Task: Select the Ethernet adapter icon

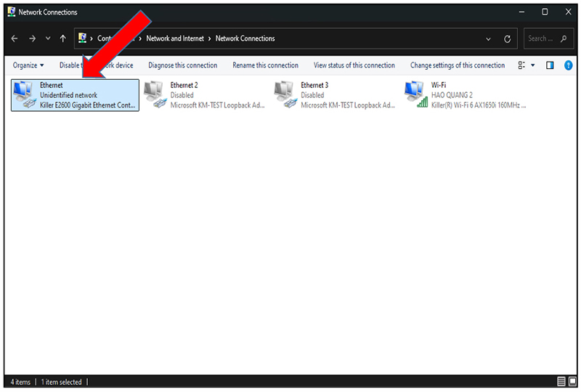Action: coord(25,94)
